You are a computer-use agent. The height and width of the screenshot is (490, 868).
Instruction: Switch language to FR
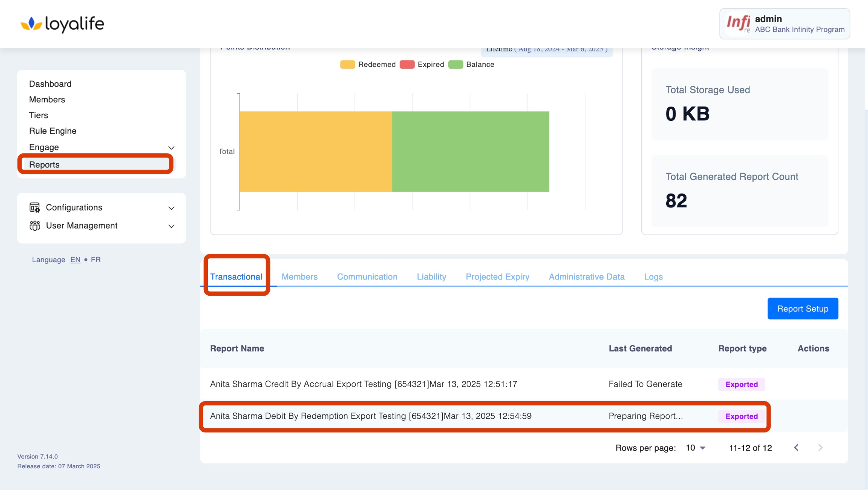96,260
